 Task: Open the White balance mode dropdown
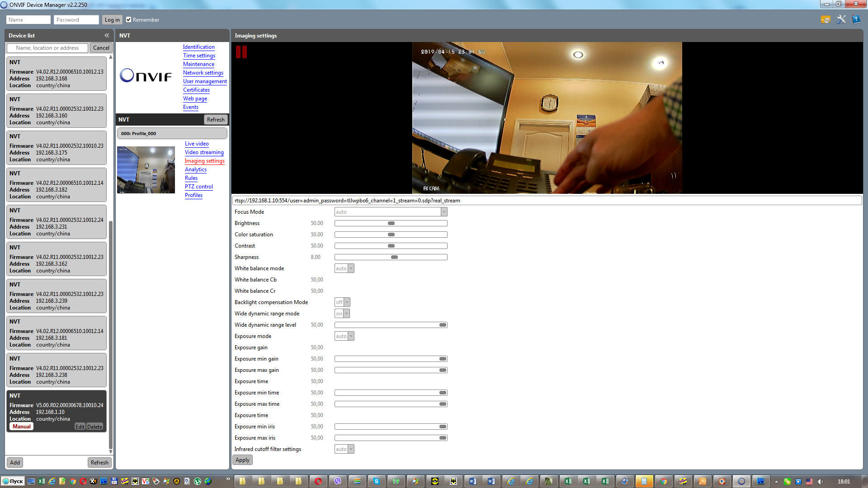pos(351,268)
